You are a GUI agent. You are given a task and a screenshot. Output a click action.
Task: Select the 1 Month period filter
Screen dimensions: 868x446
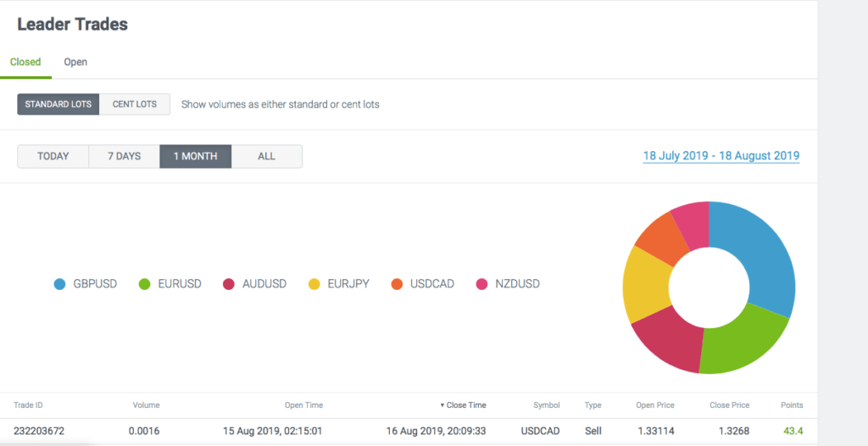tap(195, 156)
